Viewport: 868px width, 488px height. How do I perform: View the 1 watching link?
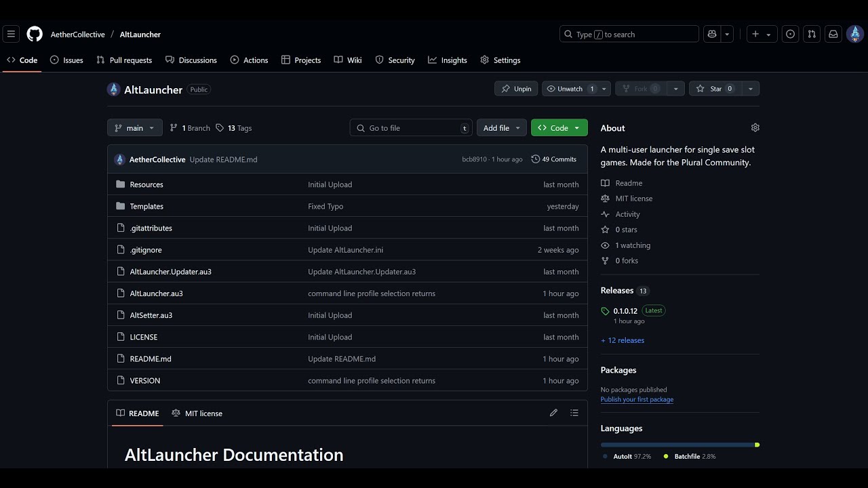coord(626,245)
